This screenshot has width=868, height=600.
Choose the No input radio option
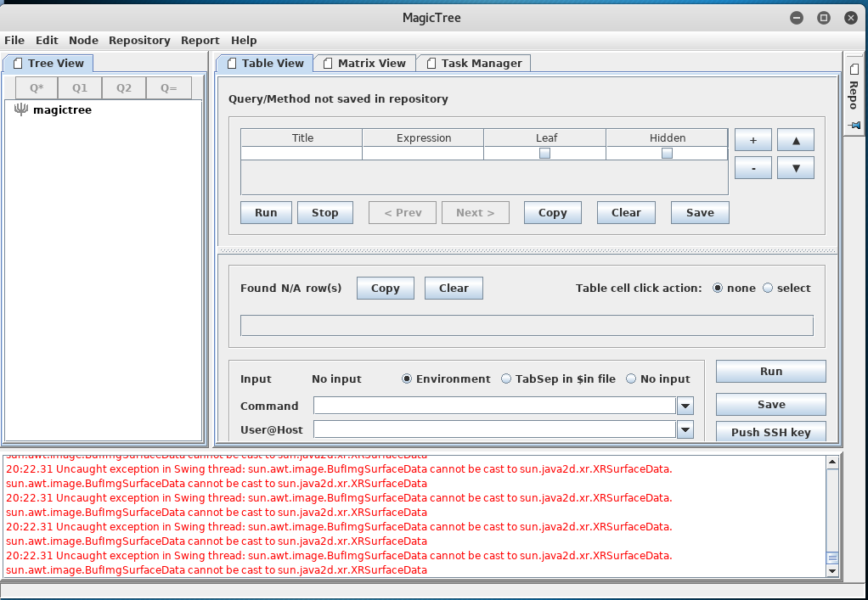tap(631, 379)
